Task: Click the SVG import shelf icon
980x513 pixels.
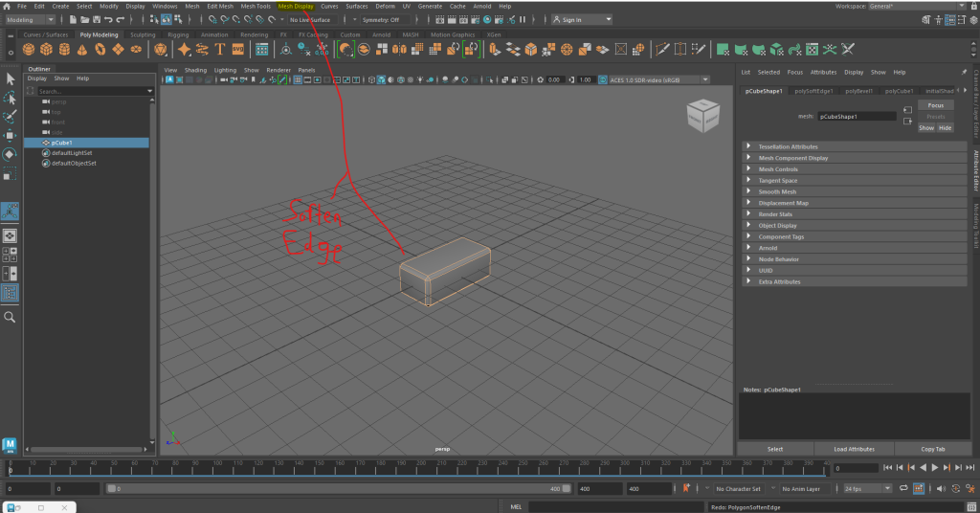Action: tap(238, 48)
